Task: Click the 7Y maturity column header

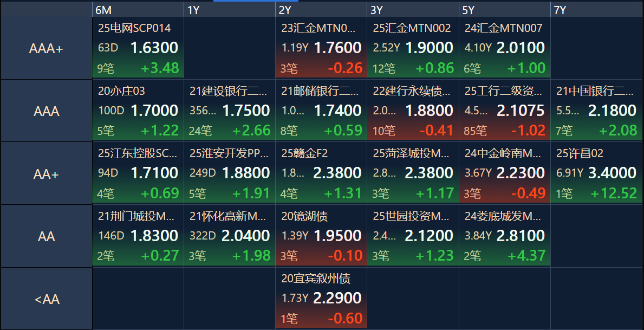Action: click(597, 10)
